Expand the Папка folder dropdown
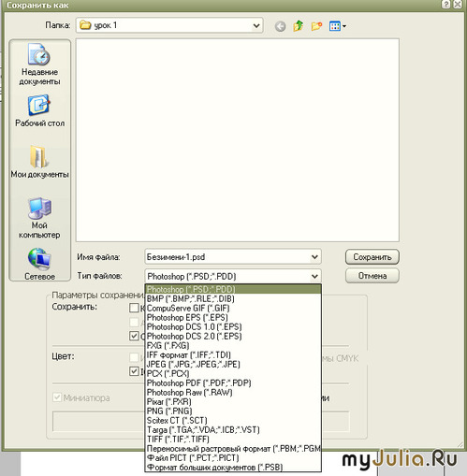This screenshot has height=476, width=467. point(256,25)
